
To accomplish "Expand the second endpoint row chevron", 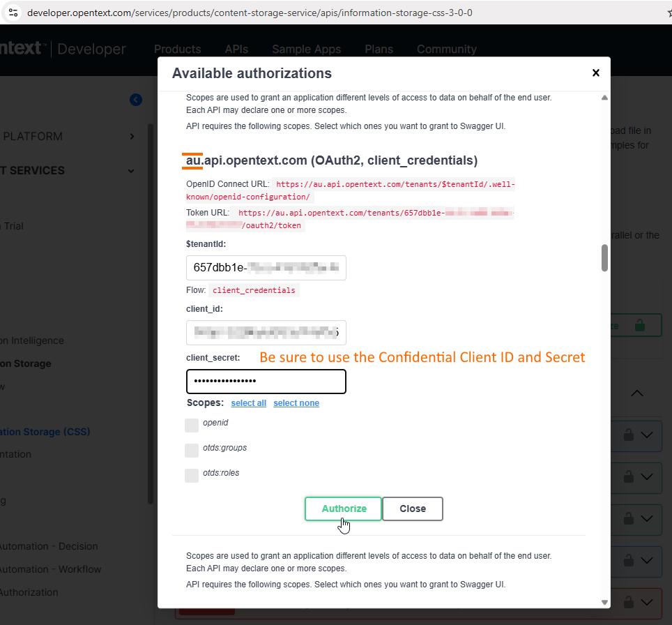I will click(x=647, y=476).
